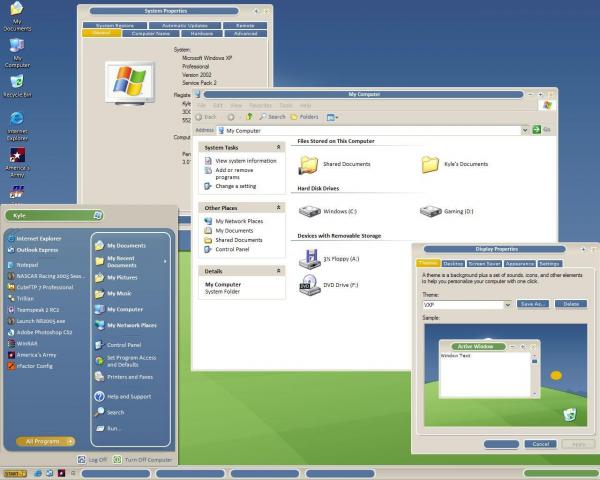
Task: Switch to Screen Saver tab
Action: pyautogui.click(x=484, y=264)
